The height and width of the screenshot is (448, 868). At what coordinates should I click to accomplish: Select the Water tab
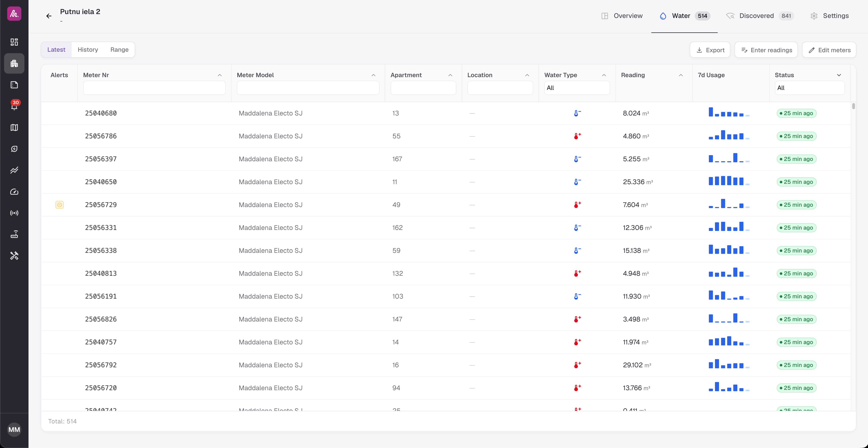[684, 16]
